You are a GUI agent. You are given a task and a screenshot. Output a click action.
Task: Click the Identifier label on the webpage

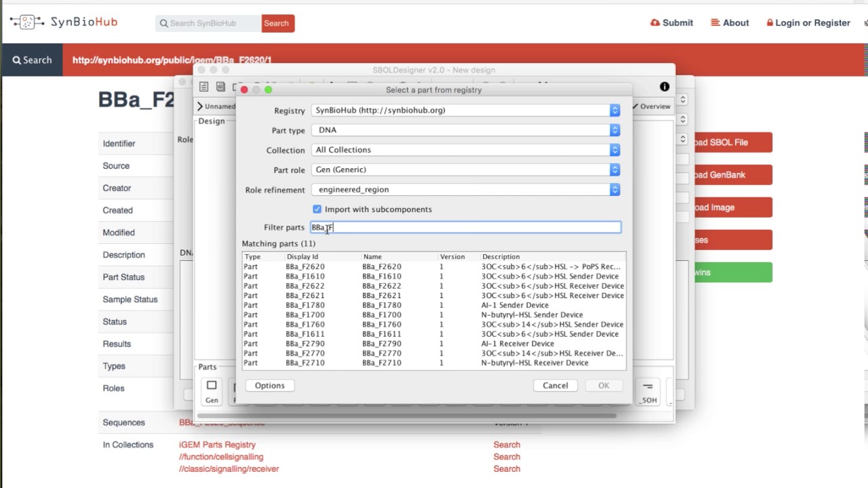(119, 144)
